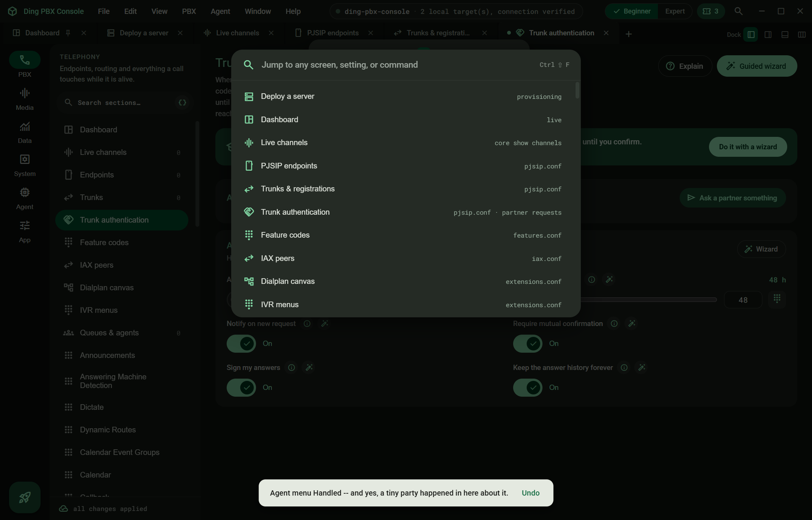Turn off Notify on new request
The image size is (812, 520).
click(x=241, y=343)
